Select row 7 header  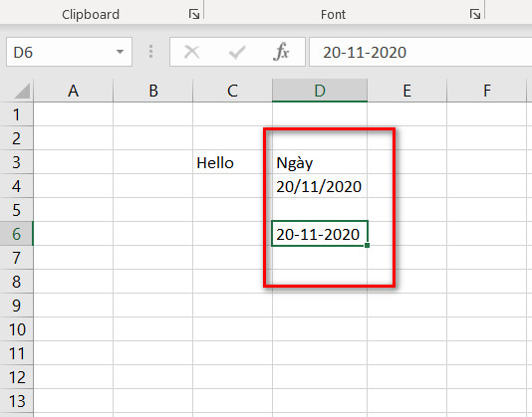tap(16, 258)
